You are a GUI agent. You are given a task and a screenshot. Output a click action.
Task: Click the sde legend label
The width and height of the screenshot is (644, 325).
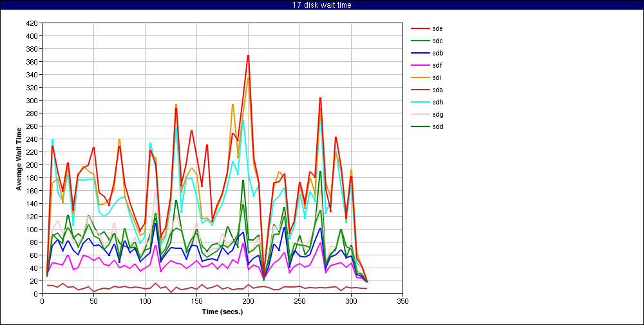[x=437, y=29]
